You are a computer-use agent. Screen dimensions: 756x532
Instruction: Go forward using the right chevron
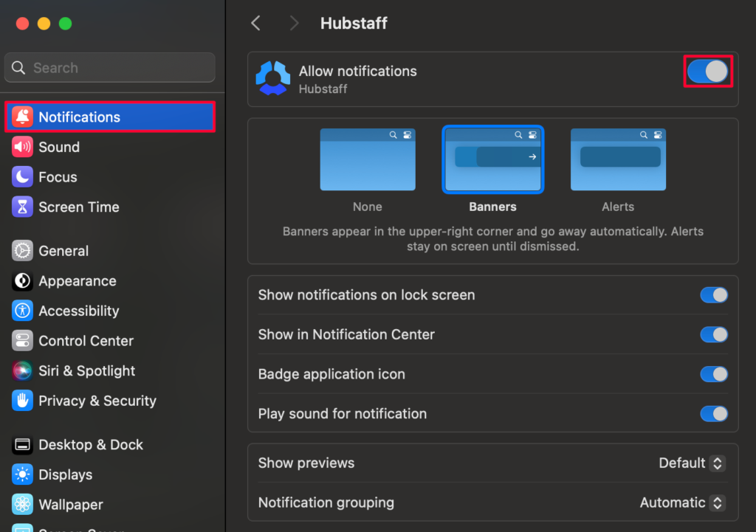294,23
